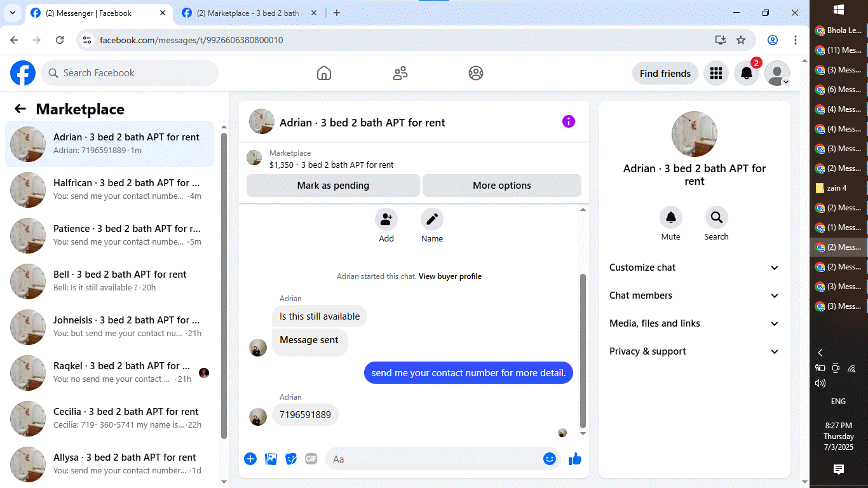The width and height of the screenshot is (868, 488).
Task: Click the Name pencil icon
Action: tap(432, 219)
